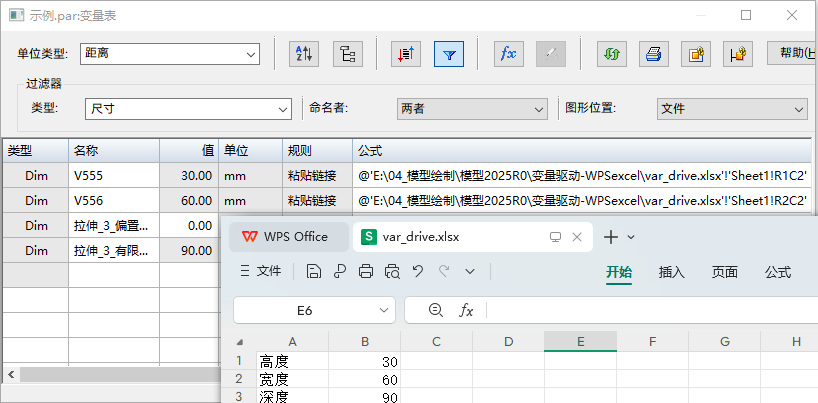Image resolution: width=818 pixels, height=403 pixels.
Task: Select the 页面 ribbon tab
Action: (725, 272)
